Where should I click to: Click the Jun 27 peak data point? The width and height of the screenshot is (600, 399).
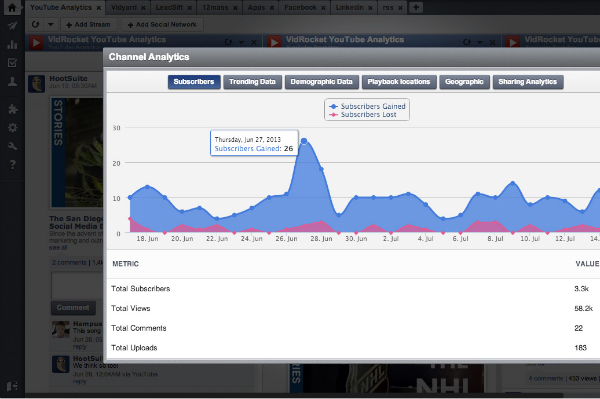[x=304, y=141]
